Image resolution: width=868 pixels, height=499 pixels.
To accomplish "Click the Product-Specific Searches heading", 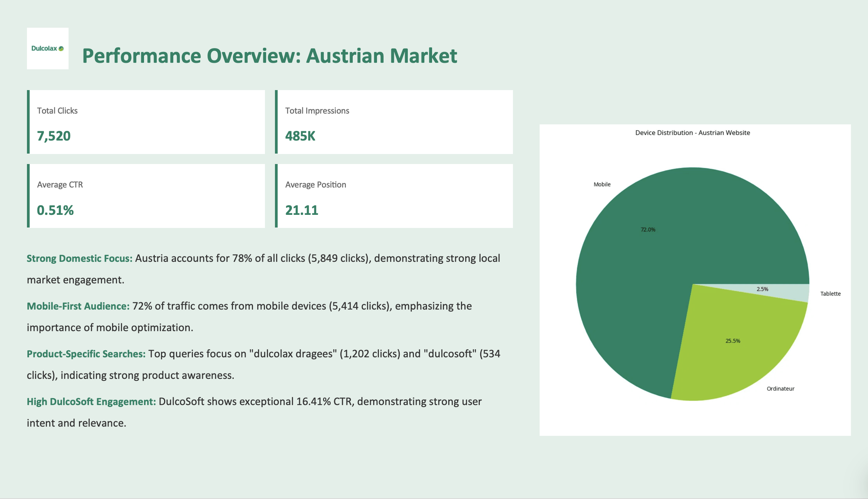I will click(86, 354).
